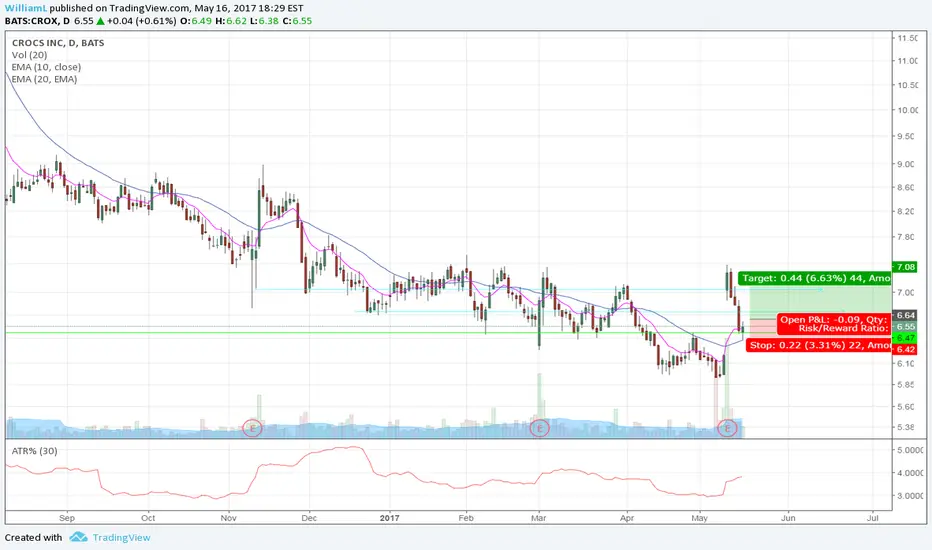Click the O:6.49 open value
This screenshot has height=550, width=932.
pyautogui.click(x=196, y=21)
